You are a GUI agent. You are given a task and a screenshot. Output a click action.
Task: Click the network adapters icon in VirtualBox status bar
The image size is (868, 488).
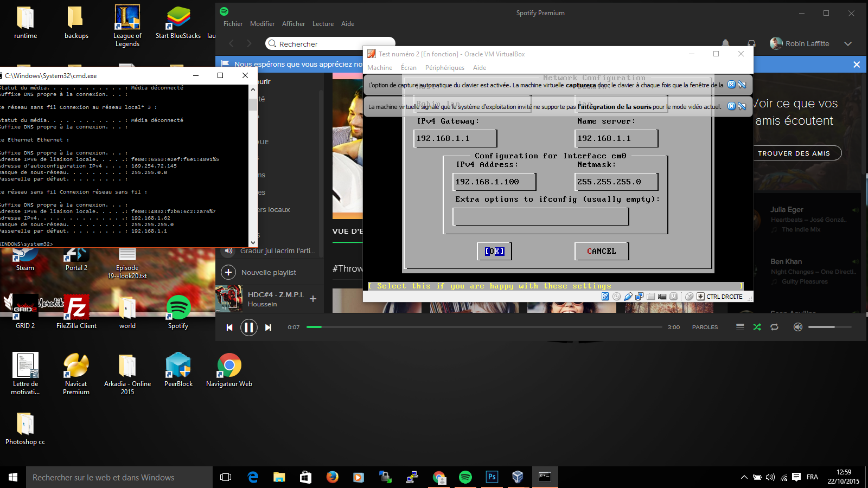coord(640,297)
